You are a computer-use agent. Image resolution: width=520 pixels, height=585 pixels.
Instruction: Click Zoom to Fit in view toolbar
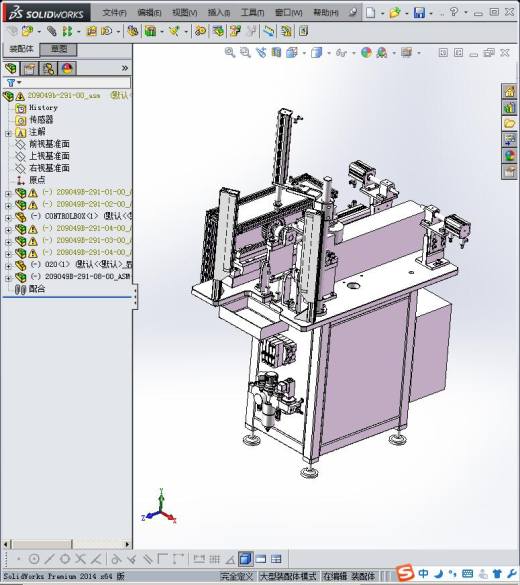tap(230, 53)
